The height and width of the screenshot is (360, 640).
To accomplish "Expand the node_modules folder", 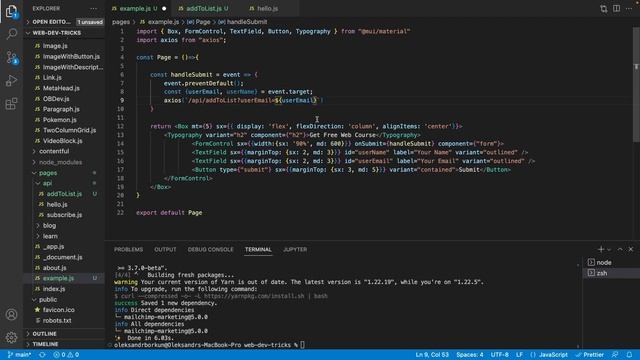I will click(x=64, y=162).
